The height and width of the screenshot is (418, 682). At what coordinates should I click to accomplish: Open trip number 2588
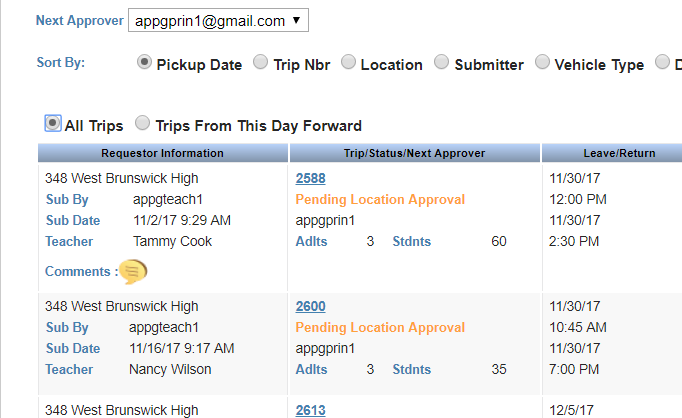coord(311,178)
